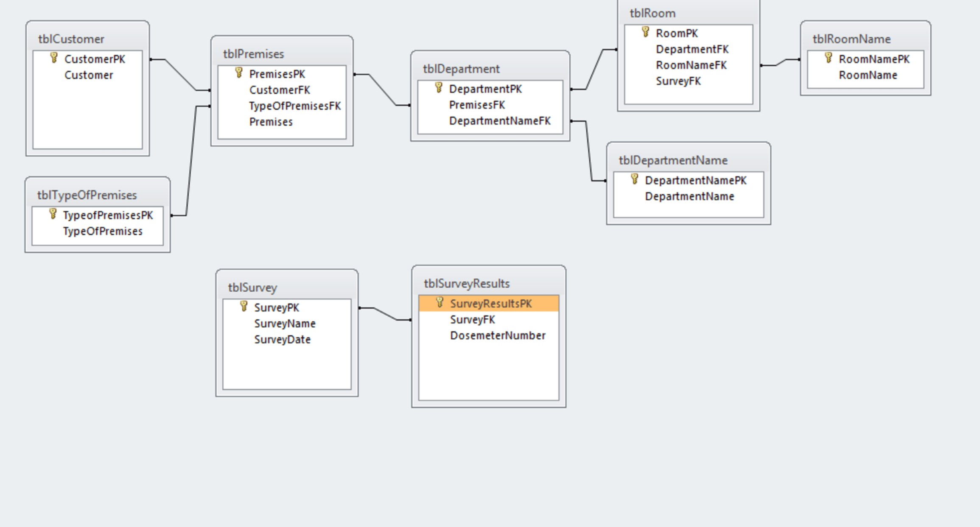
Task: Click the SurveyDate field in tblSurvey
Action: pos(282,340)
